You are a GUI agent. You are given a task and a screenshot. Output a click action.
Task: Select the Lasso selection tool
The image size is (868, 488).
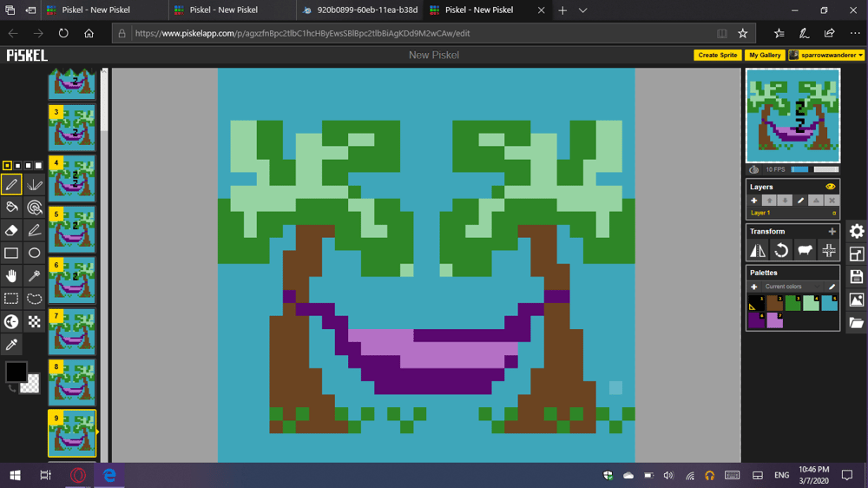coord(35,299)
